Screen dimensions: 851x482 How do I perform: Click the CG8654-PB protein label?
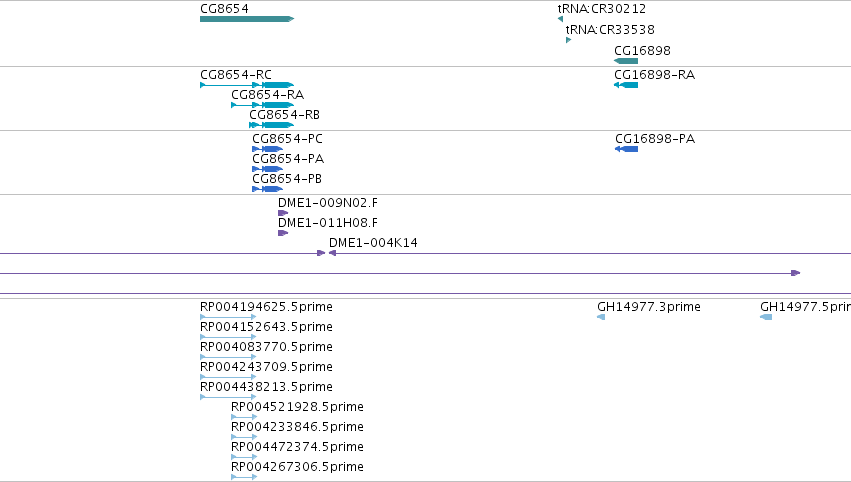(287, 179)
